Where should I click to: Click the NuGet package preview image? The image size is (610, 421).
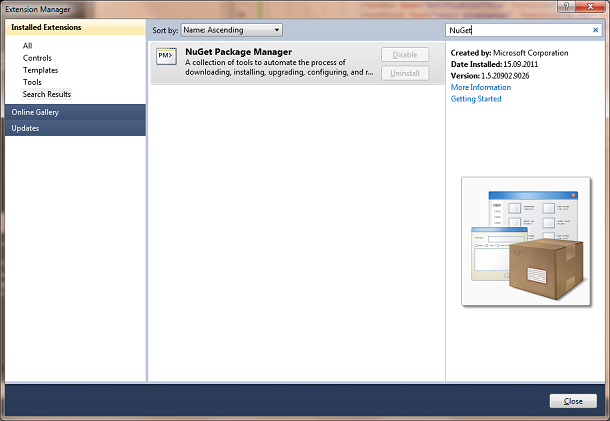coord(526,241)
